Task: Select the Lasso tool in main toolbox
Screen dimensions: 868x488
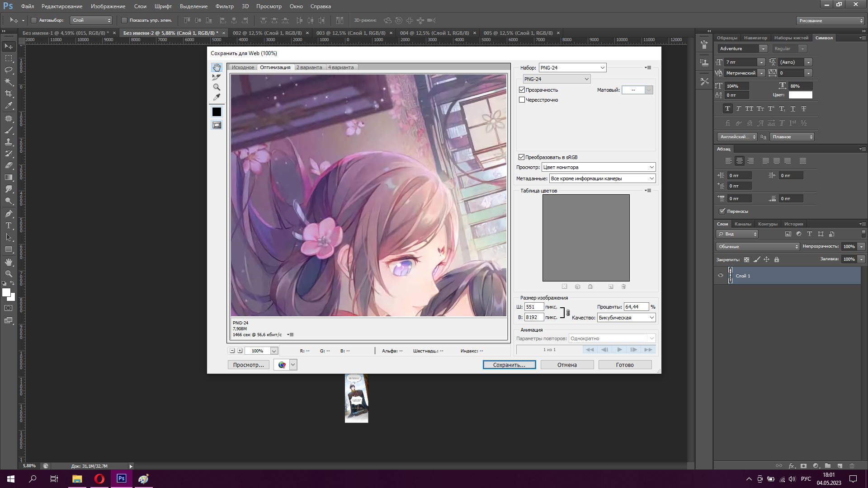Action: [x=9, y=70]
